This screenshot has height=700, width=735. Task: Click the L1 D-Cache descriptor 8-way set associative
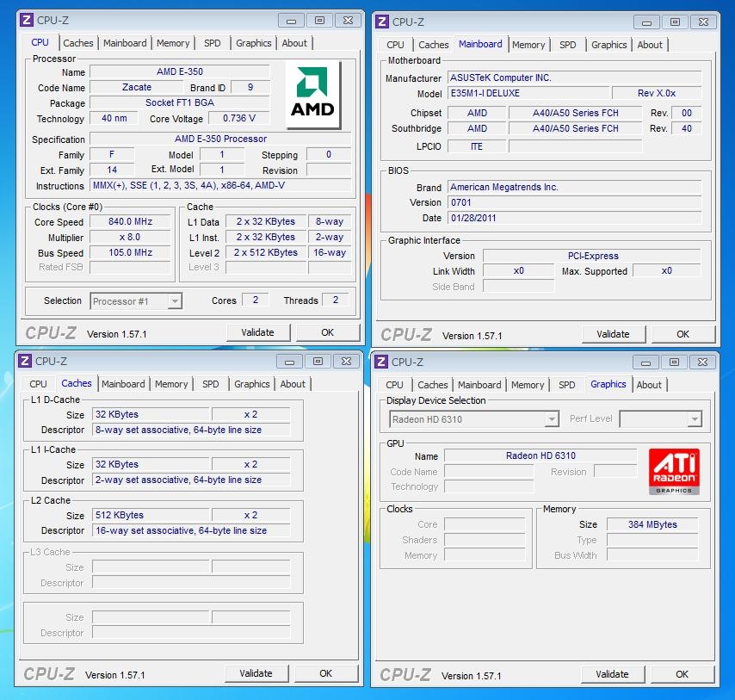pyautogui.click(x=191, y=430)
